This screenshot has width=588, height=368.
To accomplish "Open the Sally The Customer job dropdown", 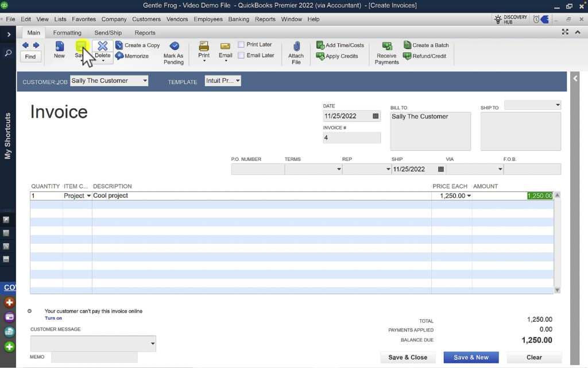I will (145, 80).
